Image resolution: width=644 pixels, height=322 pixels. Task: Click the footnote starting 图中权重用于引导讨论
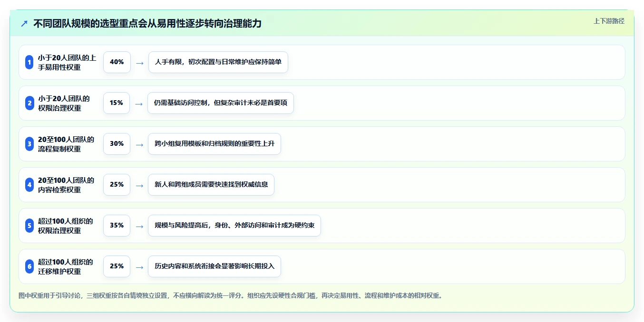(231, 295)
